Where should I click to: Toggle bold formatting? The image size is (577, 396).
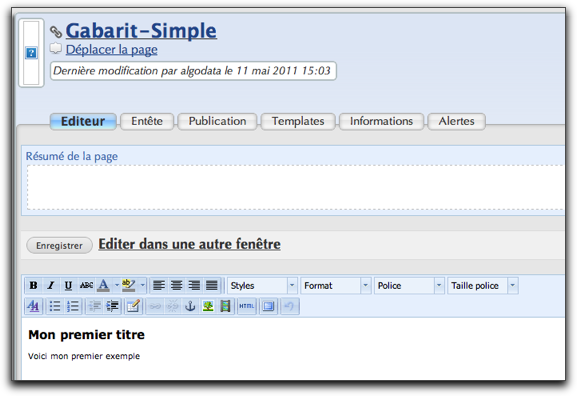33,285
